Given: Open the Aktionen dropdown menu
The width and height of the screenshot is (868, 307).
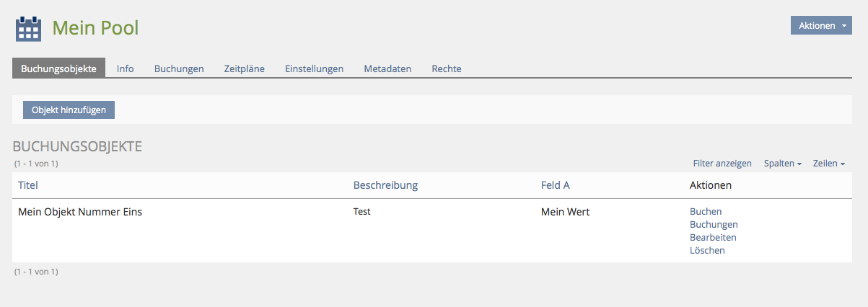Looking at the screenshot, I should click(x=821, y=25).
